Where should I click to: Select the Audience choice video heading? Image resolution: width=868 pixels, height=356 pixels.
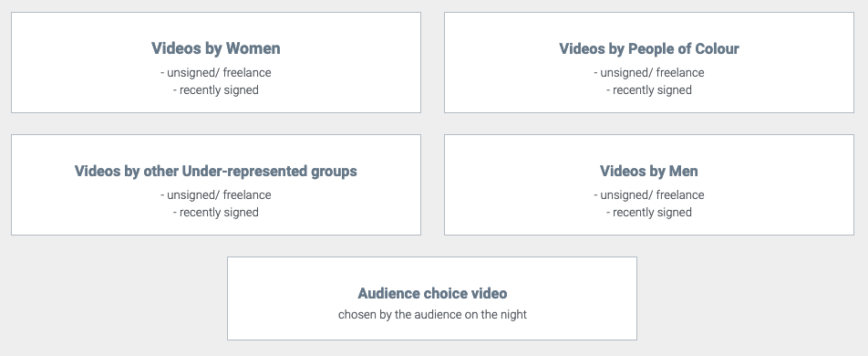click(x=432, y=293)
